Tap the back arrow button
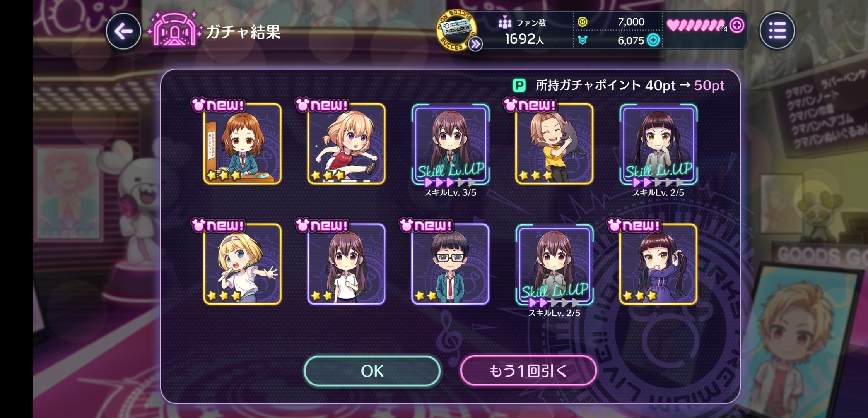 click(123, 31)
